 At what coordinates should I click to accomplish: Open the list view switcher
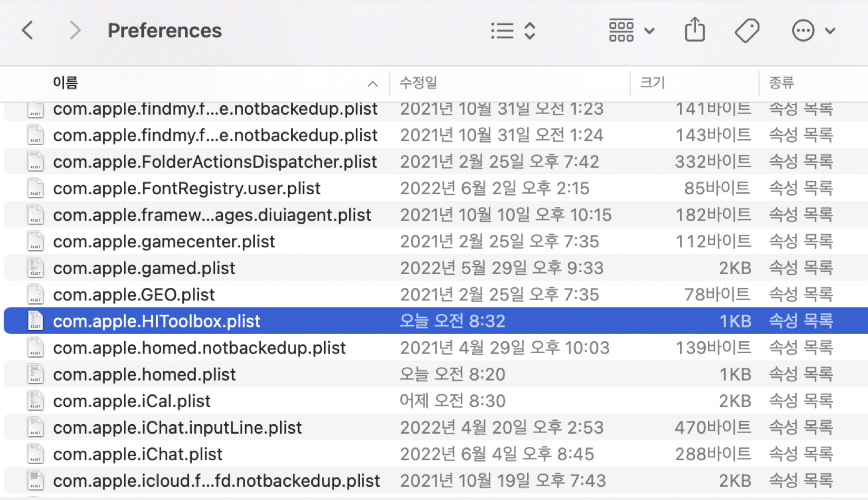click(x=513, y=31)
